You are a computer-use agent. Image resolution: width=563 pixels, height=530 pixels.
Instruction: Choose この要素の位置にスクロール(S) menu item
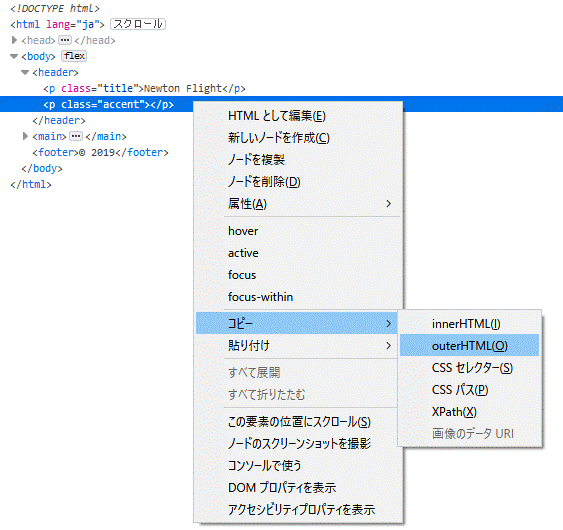(x=297, y=422)
